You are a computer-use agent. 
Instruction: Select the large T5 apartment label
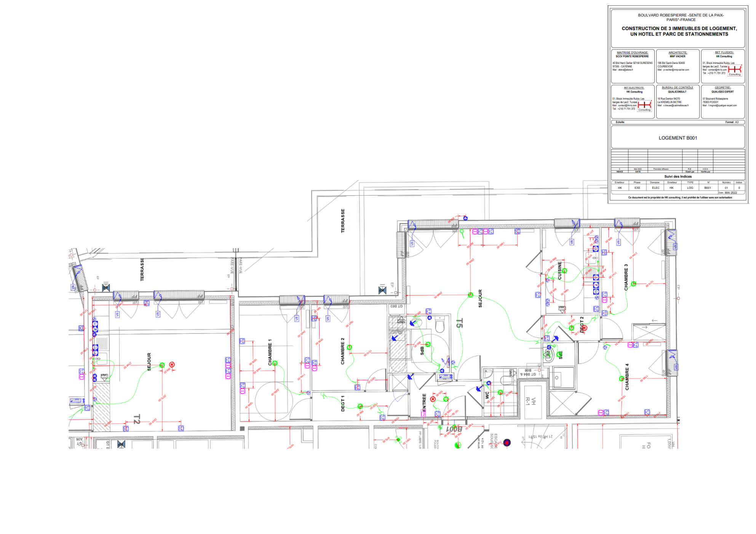coord(459,323)
